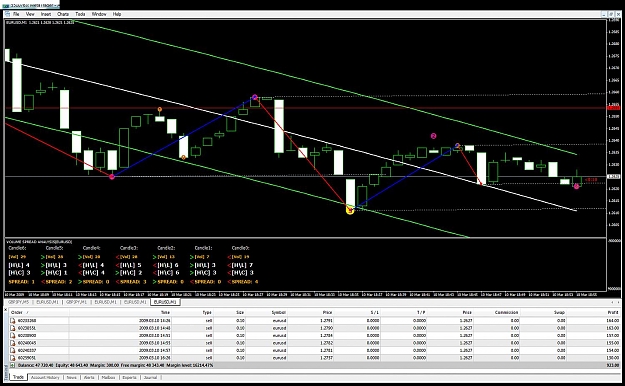Click the Candle6 label in the indicator window
The image size is (625, 386).
click(18, 248)
